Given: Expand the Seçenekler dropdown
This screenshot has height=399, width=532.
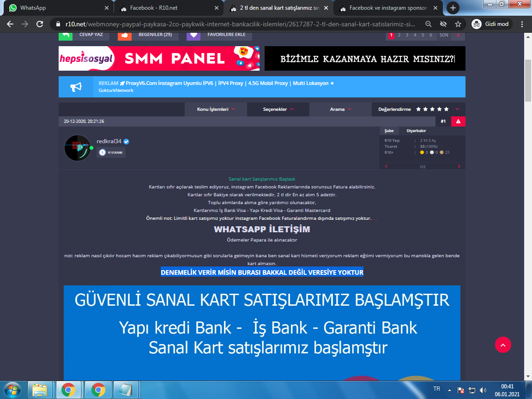Looking at the screenshot, I should click(278, 109).
